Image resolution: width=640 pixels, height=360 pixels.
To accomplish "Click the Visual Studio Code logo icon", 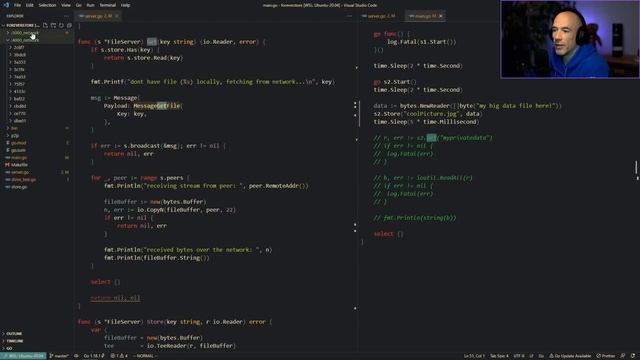I will [6, 5].
